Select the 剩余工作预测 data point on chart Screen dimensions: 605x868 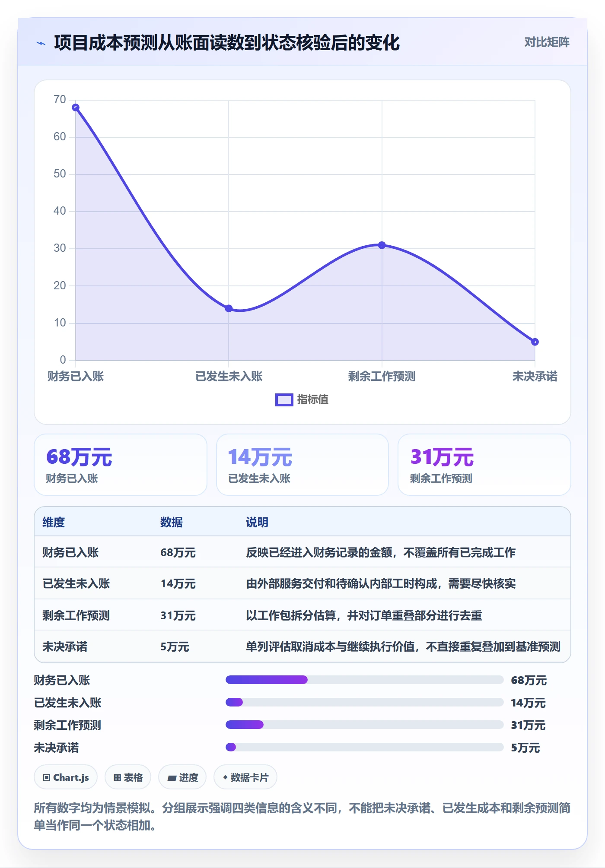382,245
